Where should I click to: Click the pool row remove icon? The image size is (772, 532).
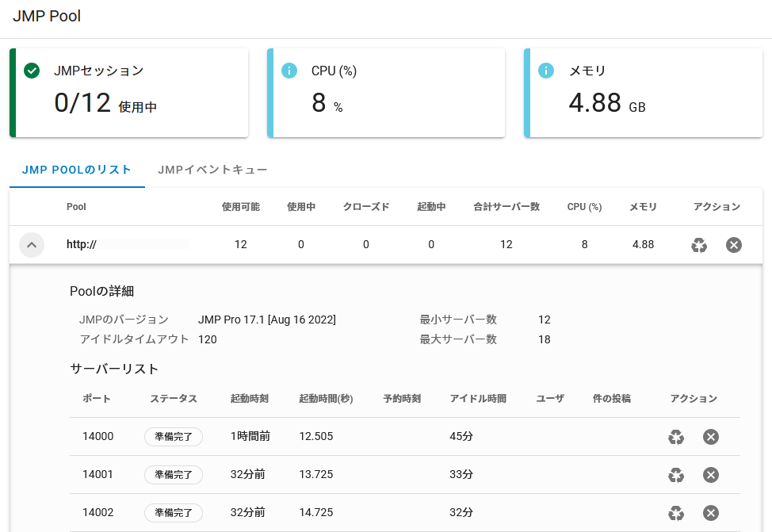(734, 245)
